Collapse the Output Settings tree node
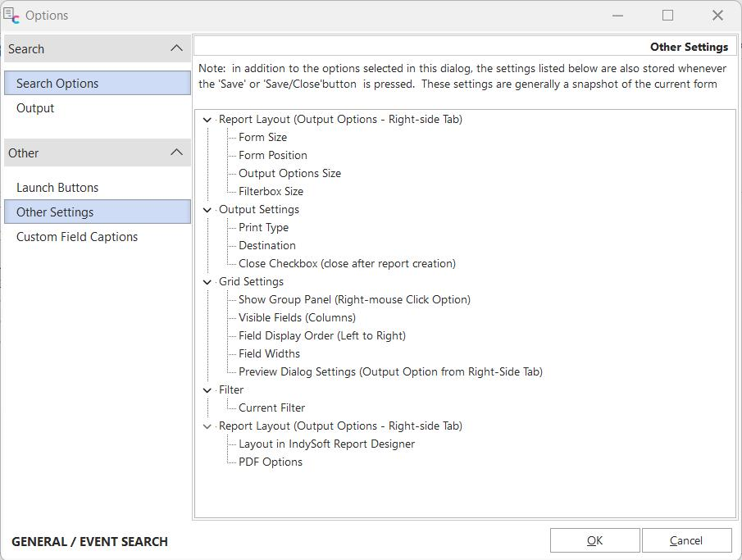Screen dimensions: 742x560 click(x=207, y=210)
